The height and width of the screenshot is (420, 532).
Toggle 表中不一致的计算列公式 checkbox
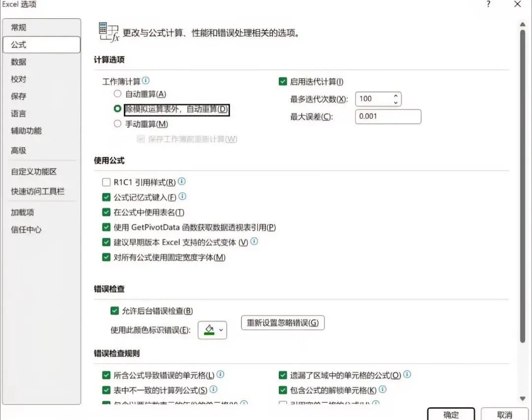[106, 390]
